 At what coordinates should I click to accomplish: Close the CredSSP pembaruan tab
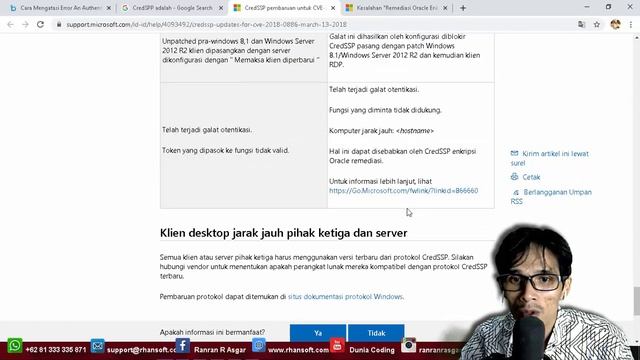click(x=333, y=8)
